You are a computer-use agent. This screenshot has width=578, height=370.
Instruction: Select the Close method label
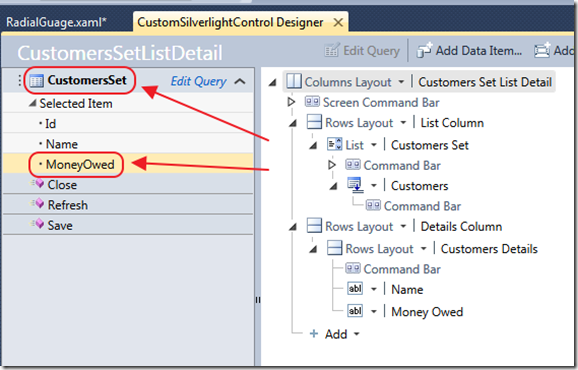[62, 185]
